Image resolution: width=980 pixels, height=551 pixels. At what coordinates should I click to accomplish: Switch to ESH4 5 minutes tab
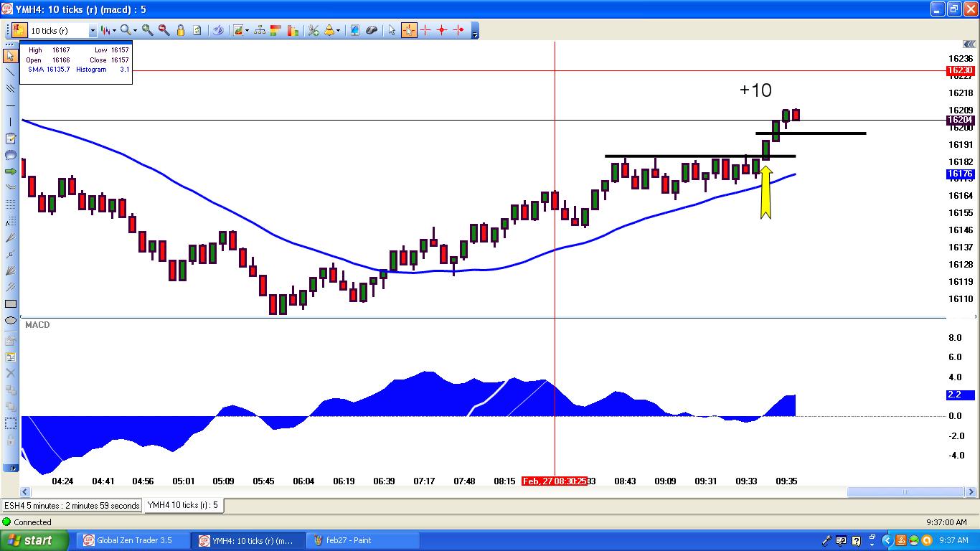(x=72, y=506)
